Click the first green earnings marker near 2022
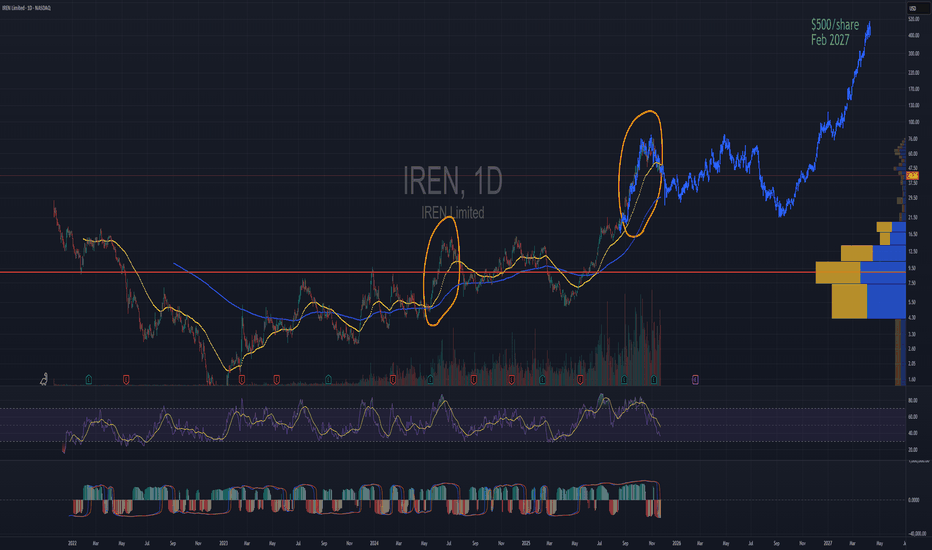932x550 pixels. pos(89,380)
